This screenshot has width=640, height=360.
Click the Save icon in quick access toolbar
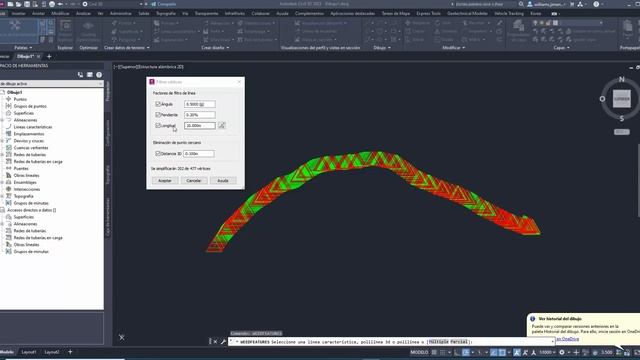coord(27,4)
